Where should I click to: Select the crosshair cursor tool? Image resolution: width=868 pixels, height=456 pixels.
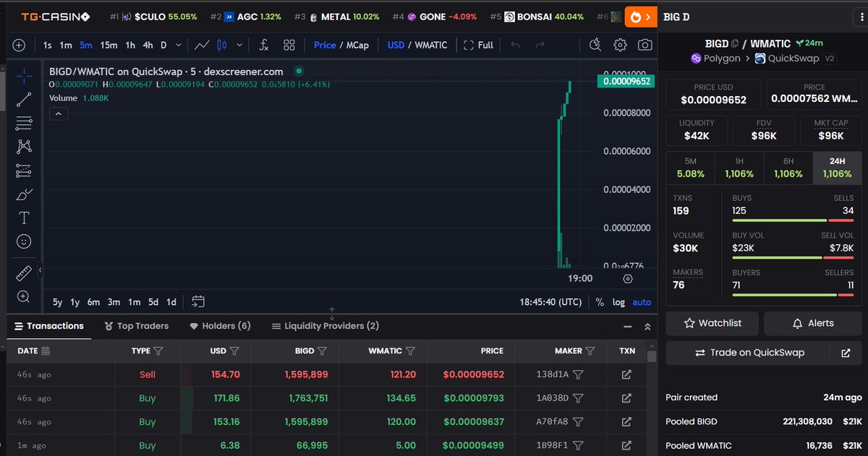(23, 74)
